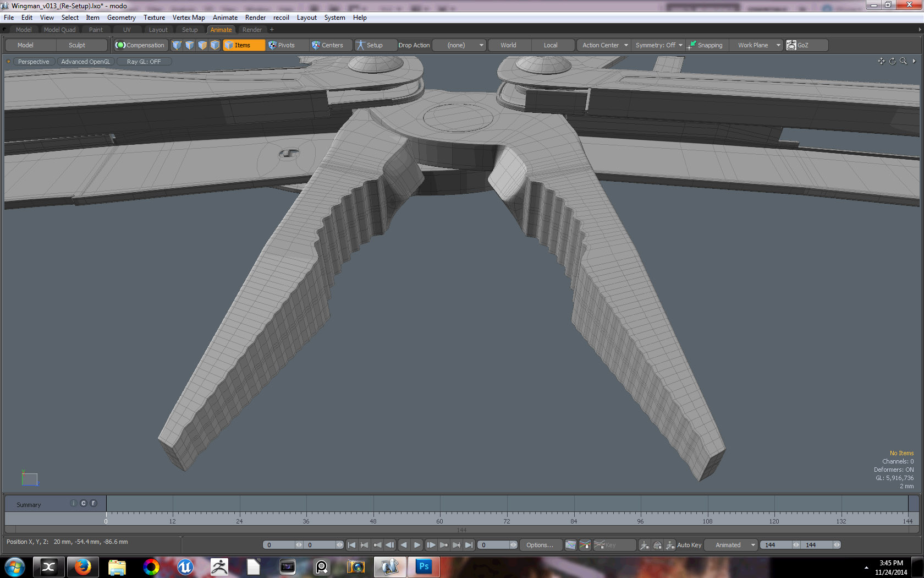Select Materials mode cube icon

point(215,45)
